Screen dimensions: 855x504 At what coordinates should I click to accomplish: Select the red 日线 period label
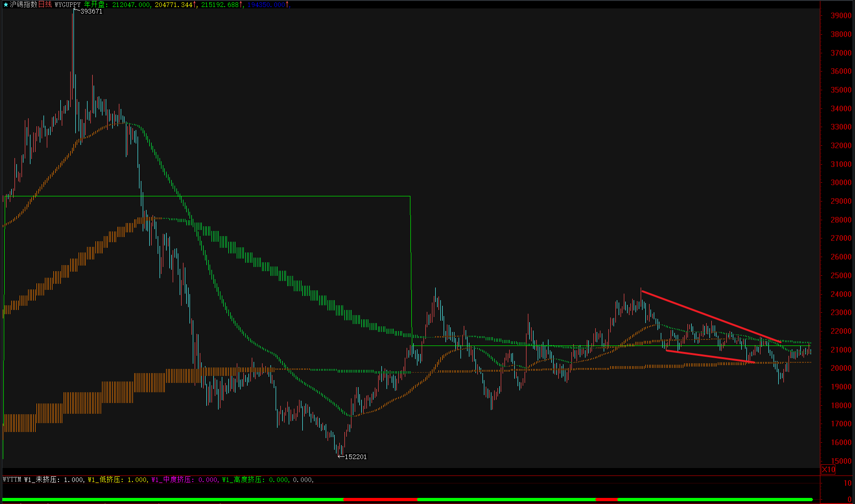pos(45,5)
